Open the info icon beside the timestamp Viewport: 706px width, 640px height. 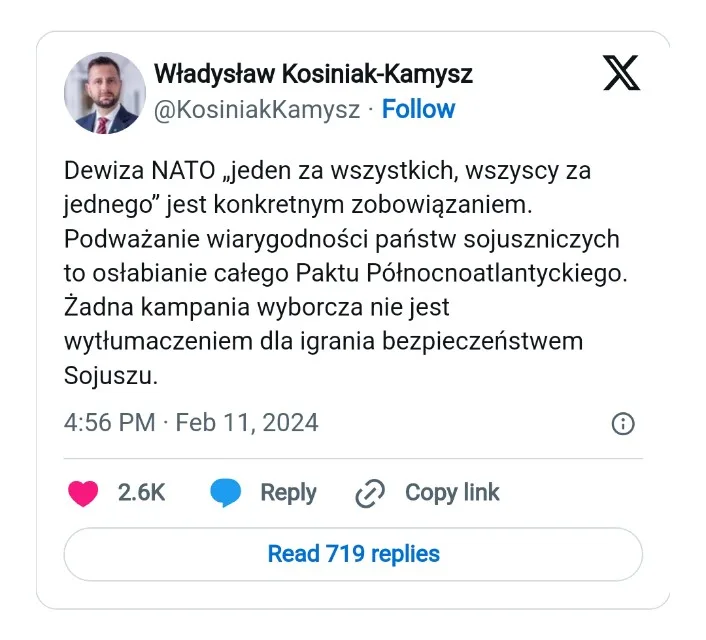[622, 423]
